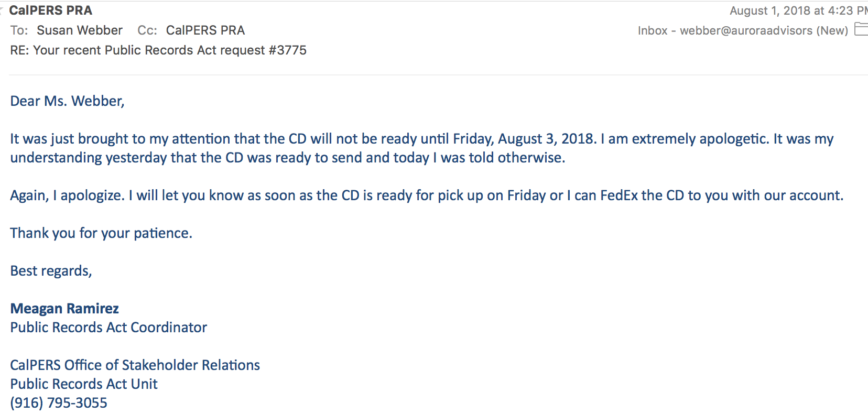Click subject line 'RE: Your recent Public Records Act request #3775'

(158, 50)
